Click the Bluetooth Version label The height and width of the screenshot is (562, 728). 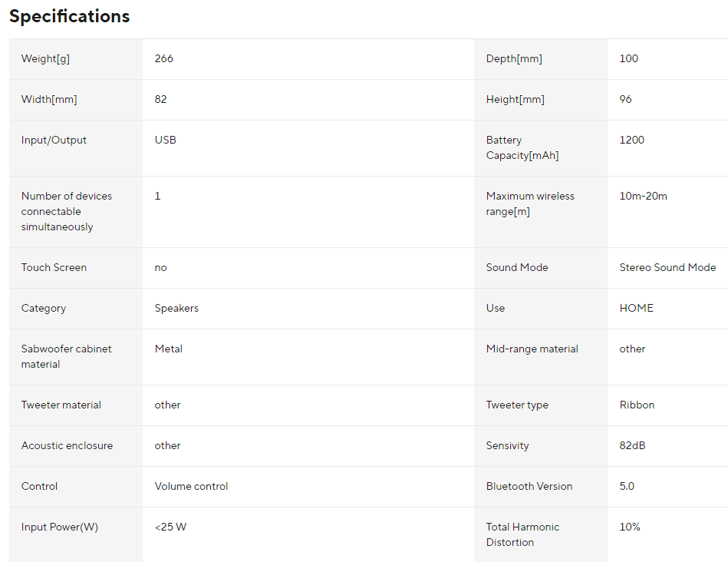point(529,486)
